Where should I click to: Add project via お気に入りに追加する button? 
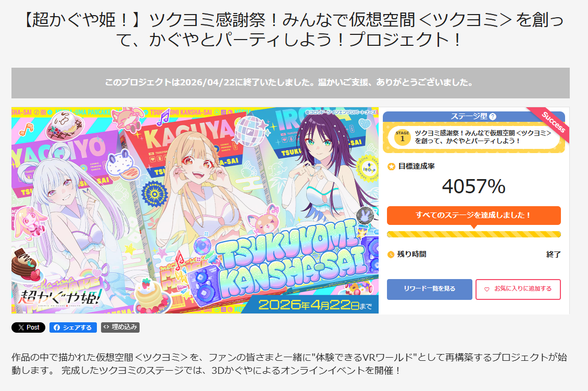(x=518, y=289)
